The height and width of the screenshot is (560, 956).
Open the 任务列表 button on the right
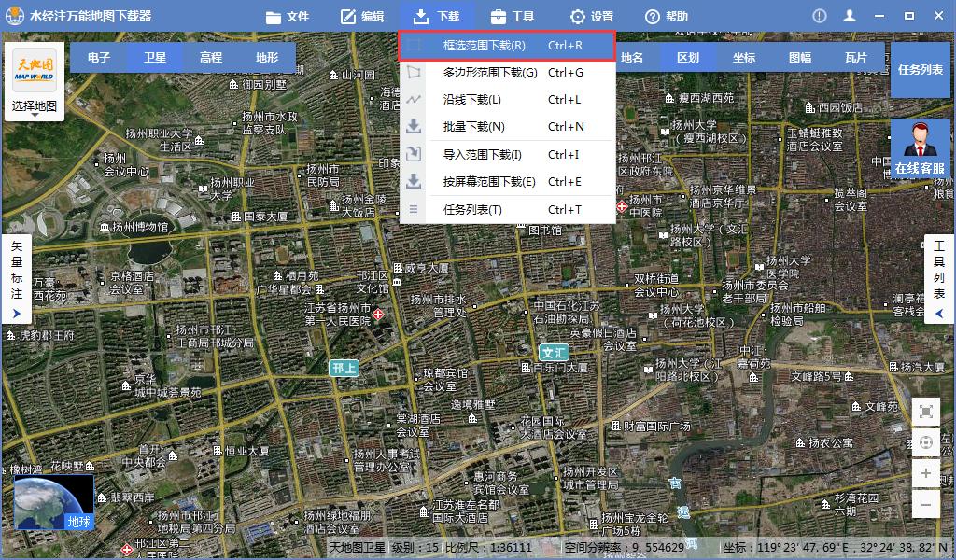coord(920,70)
